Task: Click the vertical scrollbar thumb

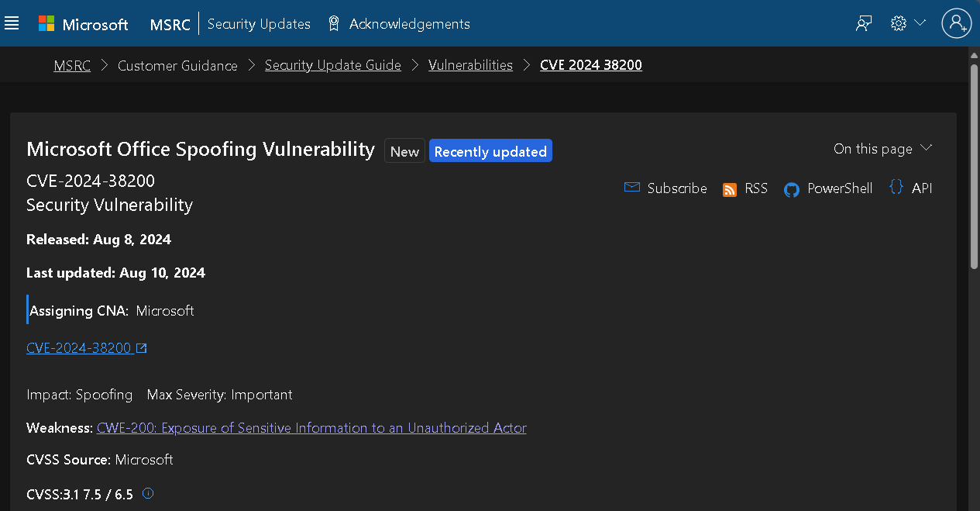Action: (975, 166)
